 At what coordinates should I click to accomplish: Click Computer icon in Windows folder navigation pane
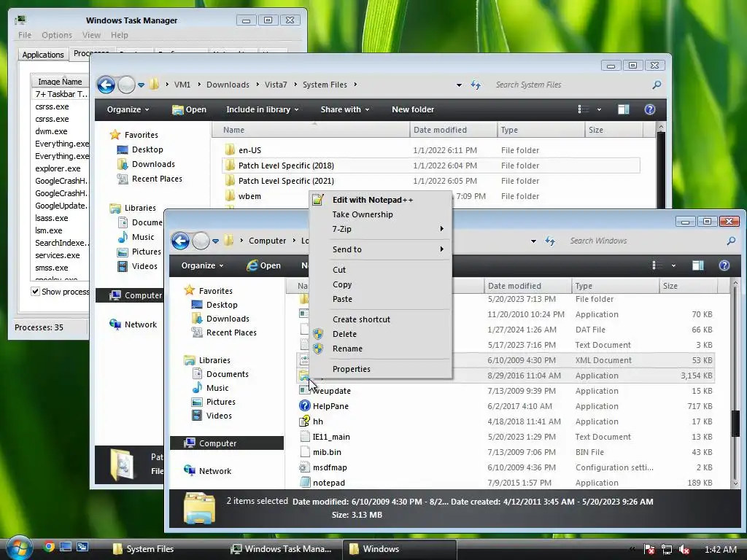[190, 443]
